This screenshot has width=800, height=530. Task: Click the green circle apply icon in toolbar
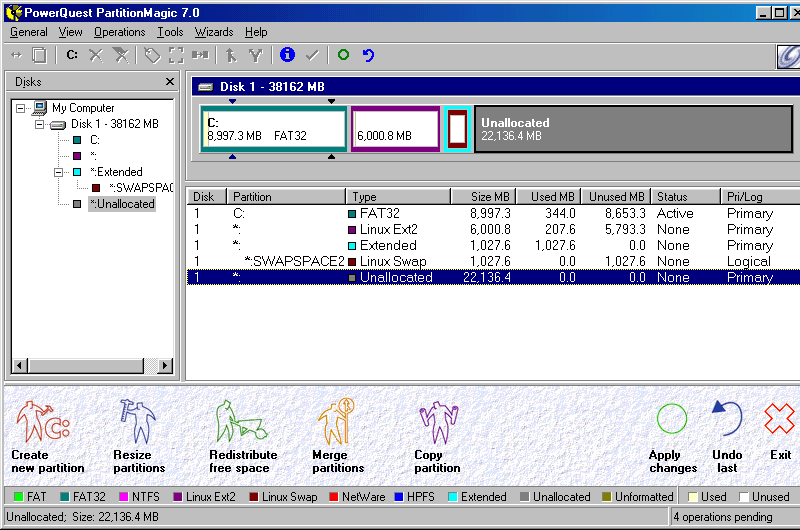(x=343, y=55)
